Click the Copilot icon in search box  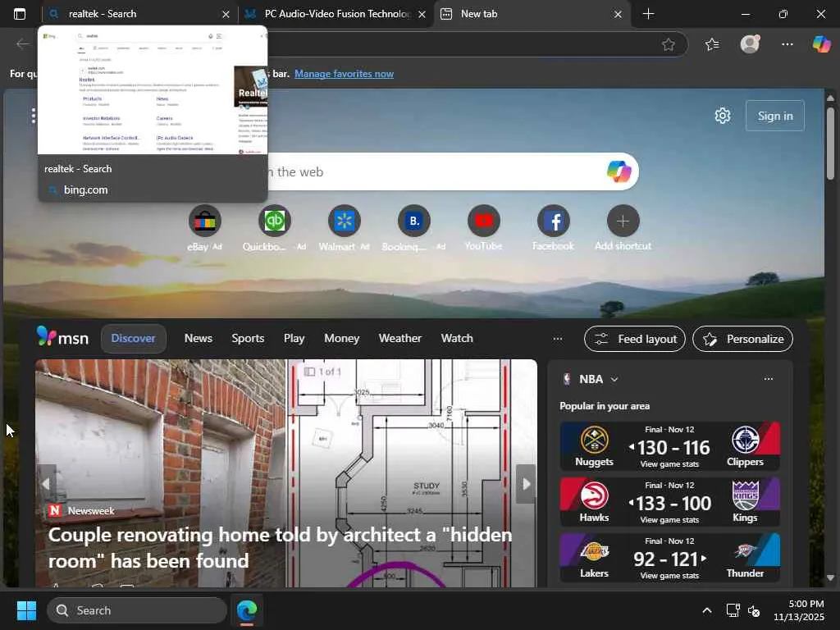pyautogui.click(x=619, y=171)
